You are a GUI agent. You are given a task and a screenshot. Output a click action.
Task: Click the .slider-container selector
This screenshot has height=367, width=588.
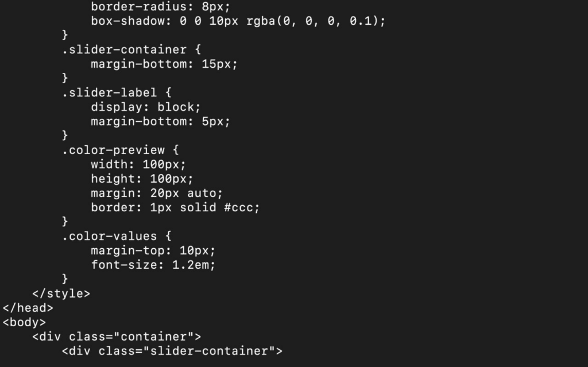pos(124,49)
